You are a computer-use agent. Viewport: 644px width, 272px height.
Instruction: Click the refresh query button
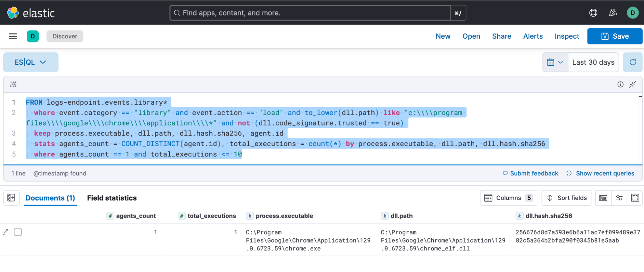tap(633, 62)
